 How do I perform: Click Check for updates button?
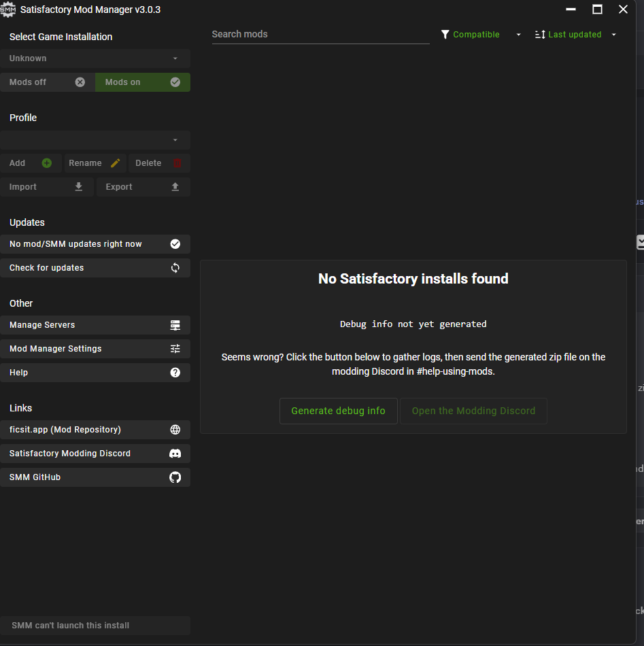95,268
